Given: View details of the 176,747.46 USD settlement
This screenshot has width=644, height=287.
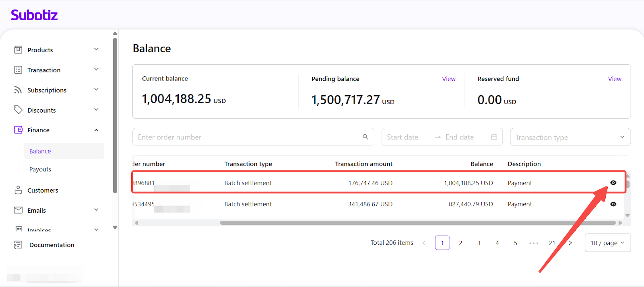Looking at the screenshot, I should 613,183.
